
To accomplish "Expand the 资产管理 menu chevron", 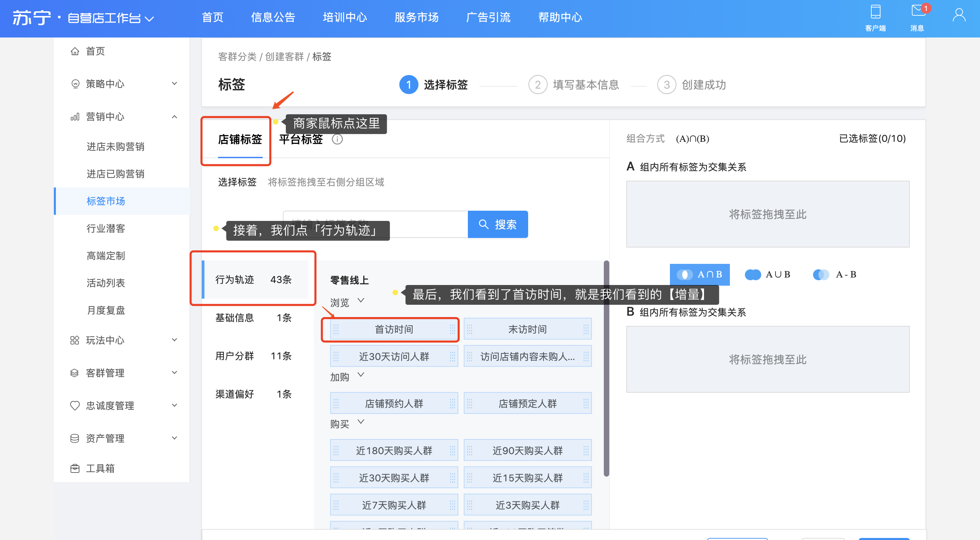I will click(x=174, y=438).
